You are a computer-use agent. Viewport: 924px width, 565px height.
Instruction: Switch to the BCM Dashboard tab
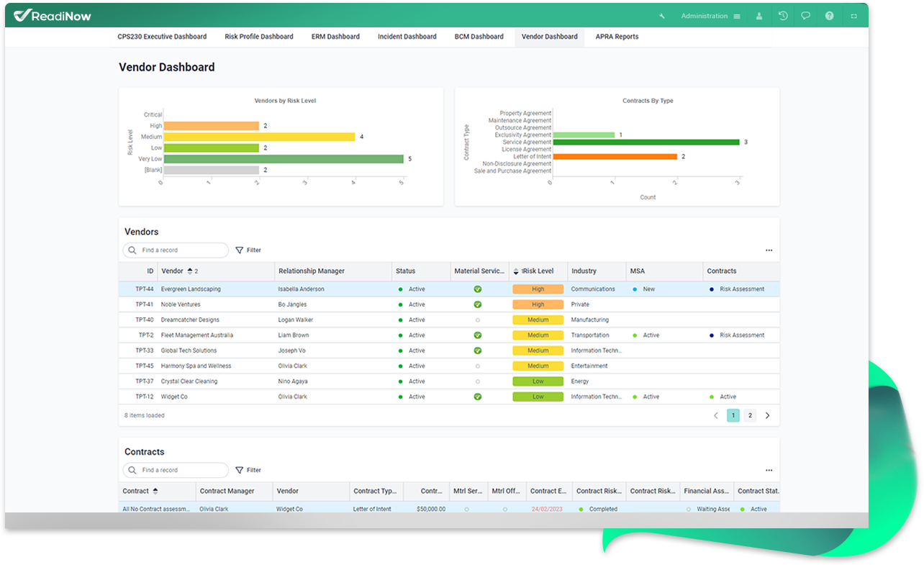pyautogui.click(x=479, y=37)
